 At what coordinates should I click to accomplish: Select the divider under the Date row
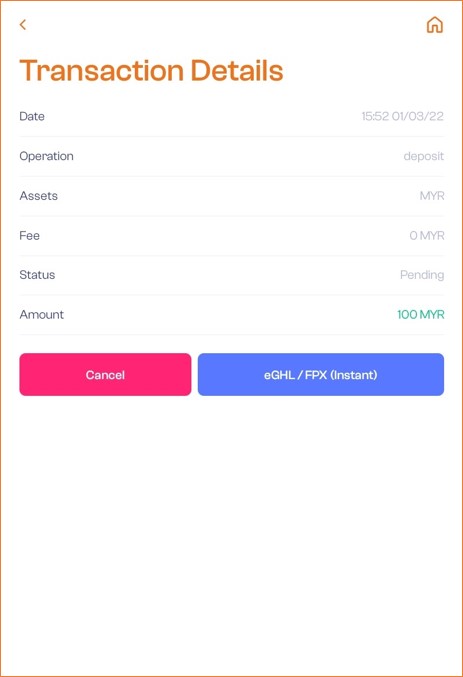click(x=232, y=136)
